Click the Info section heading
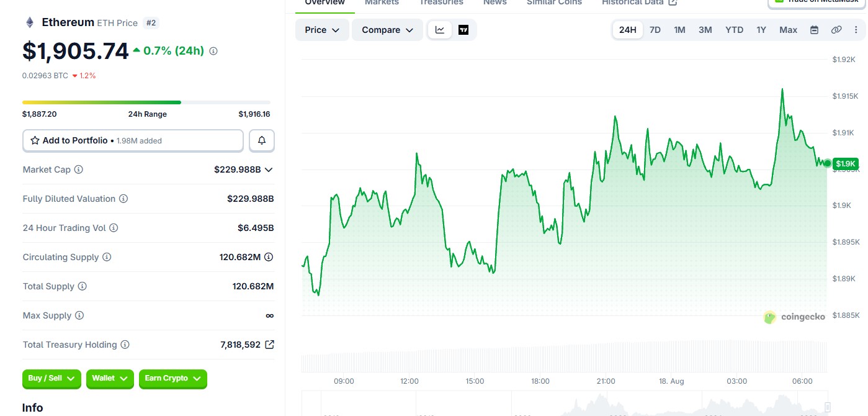 (x=32, y=408)
